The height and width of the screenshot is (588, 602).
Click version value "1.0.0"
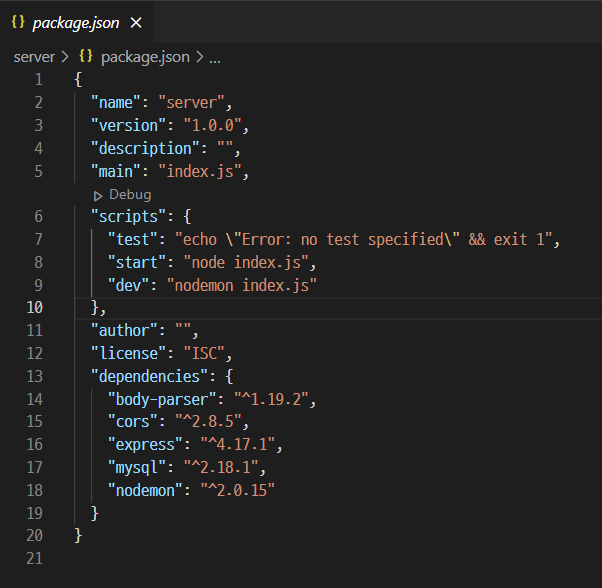[213, 126]
